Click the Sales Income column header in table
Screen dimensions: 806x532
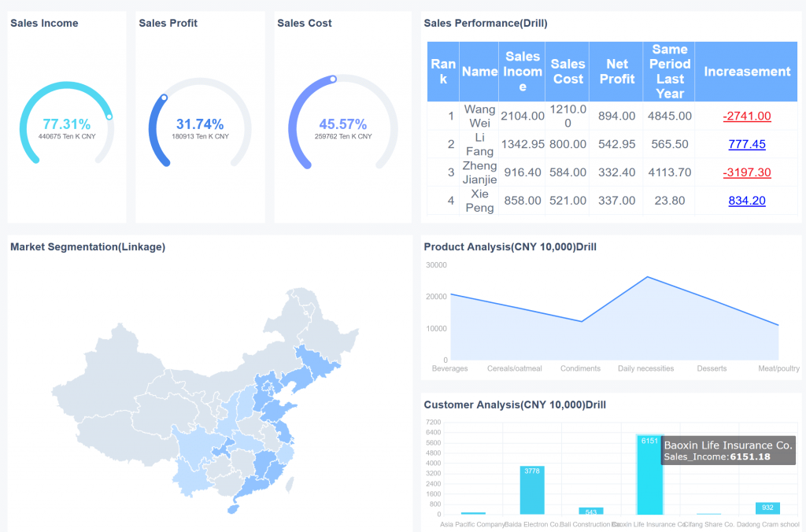(x=523, y=72)
